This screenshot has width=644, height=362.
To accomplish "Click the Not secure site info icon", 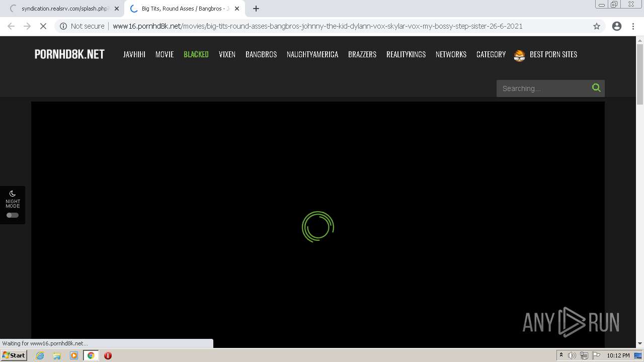I will click(x=63, y=26).
